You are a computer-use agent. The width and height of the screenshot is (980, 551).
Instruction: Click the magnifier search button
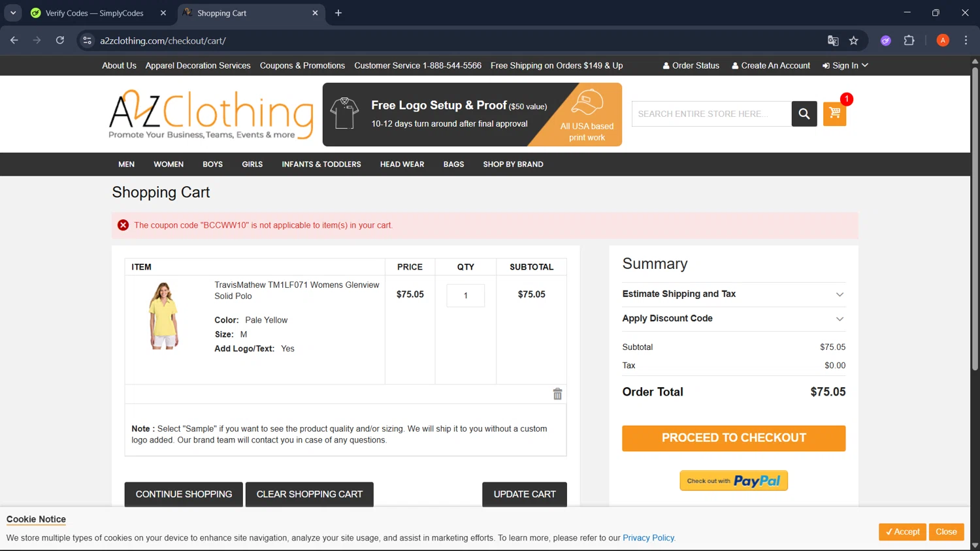[804, 114]
